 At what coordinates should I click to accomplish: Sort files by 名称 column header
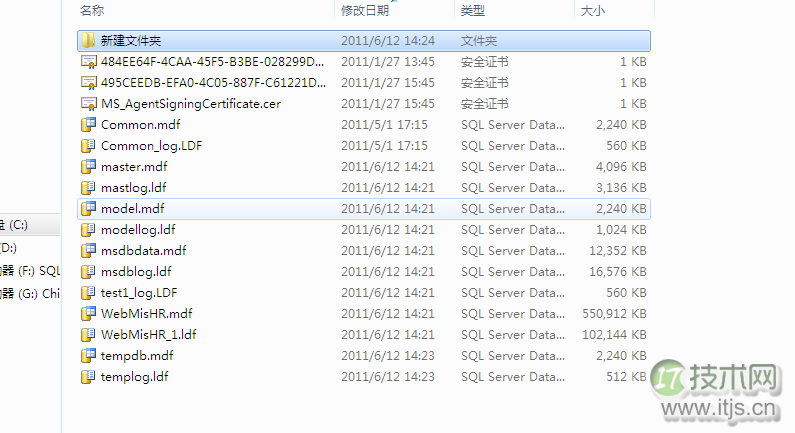[x=92, y=10]
